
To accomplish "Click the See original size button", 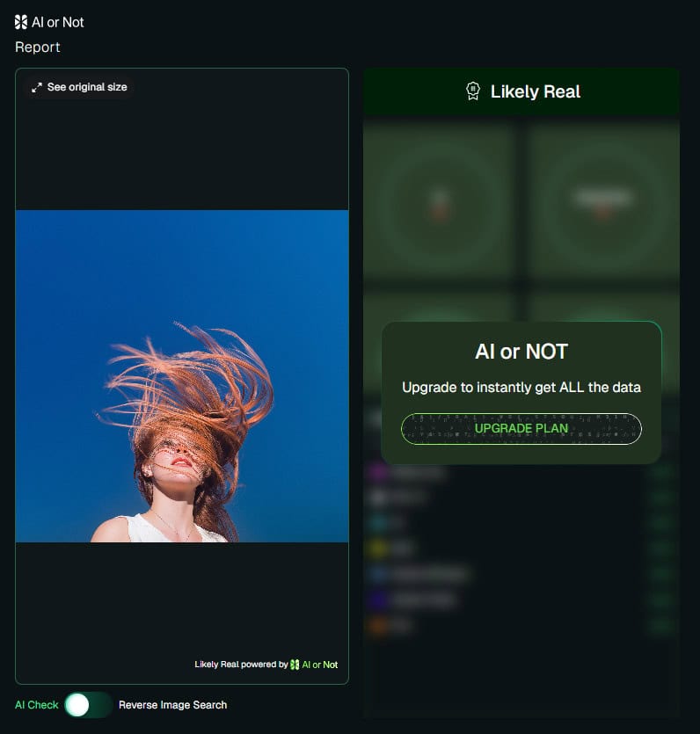I will [79, 87].
